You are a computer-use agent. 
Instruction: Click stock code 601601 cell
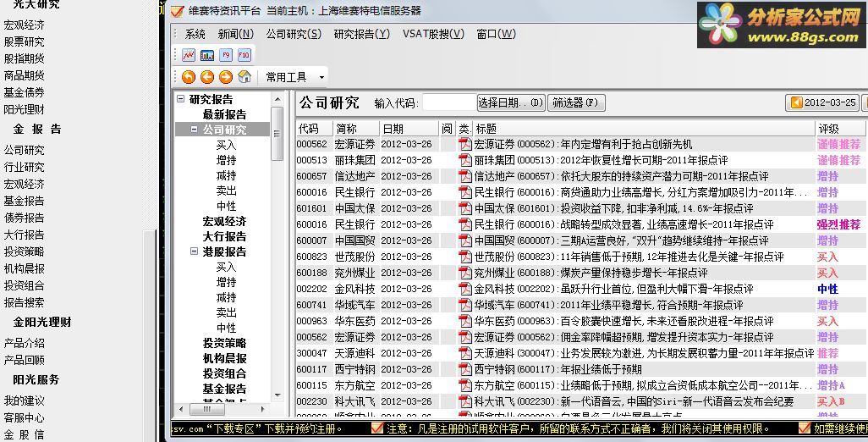[x=311, y=208]
